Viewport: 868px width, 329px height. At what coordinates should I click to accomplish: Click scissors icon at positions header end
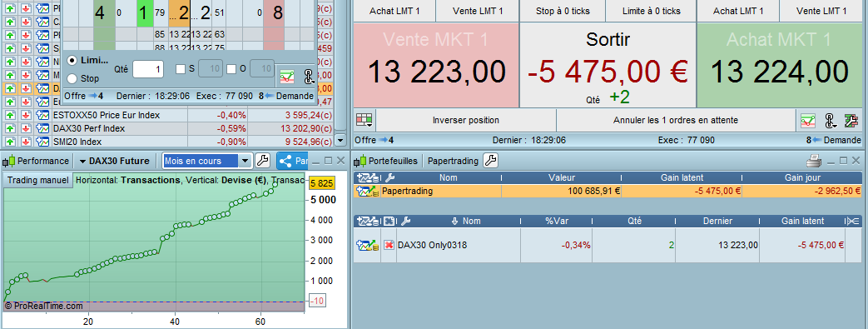click(853, 221)
